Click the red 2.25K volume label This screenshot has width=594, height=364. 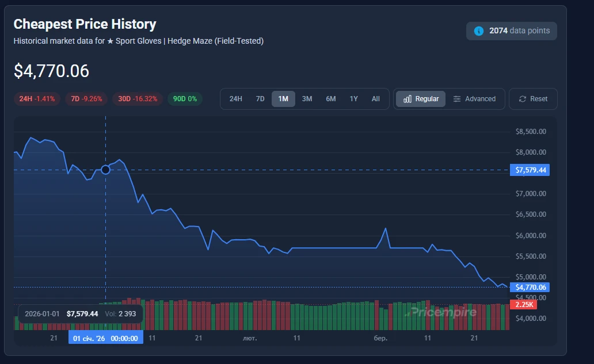524,305
